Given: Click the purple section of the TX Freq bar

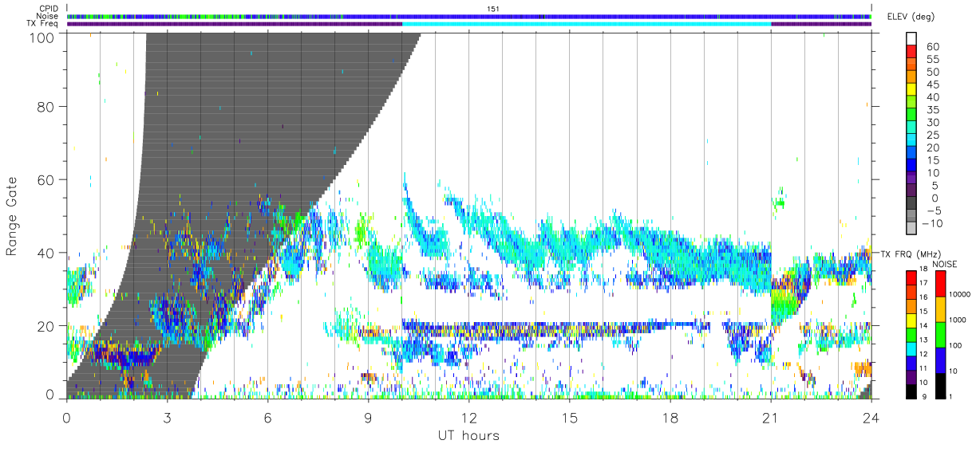Looking at the screenshot, I should (x=235, y=24).
